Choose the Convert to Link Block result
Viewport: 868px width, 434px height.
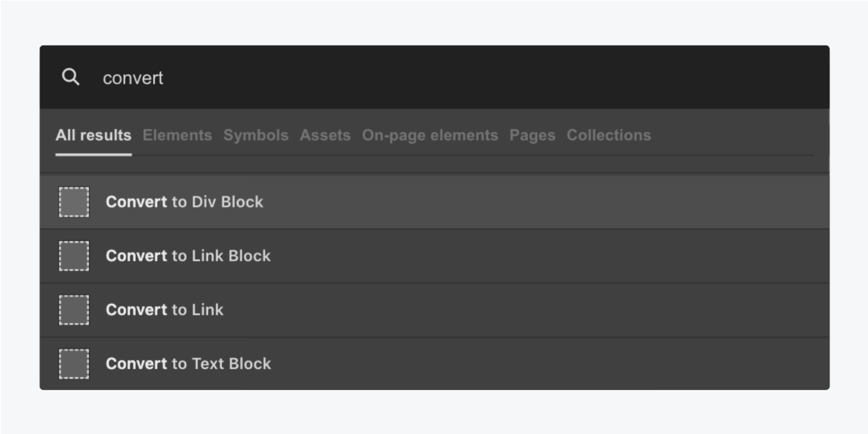(434, 256)
